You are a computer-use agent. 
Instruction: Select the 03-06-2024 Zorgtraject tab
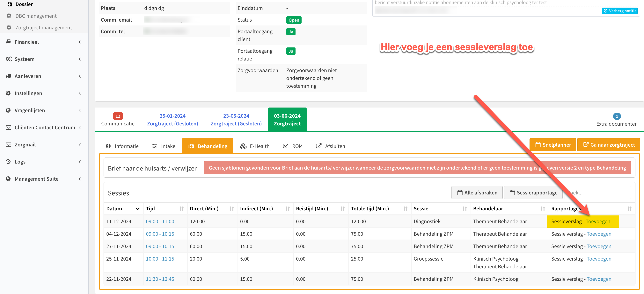coord(287,120)
